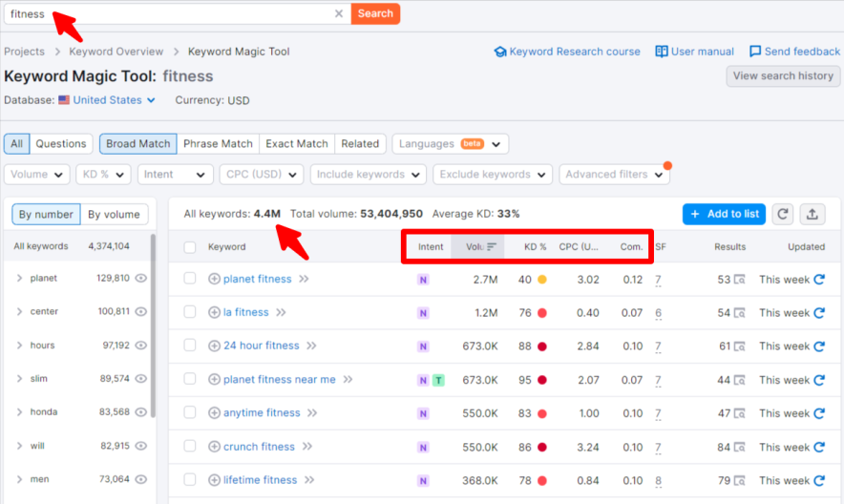The width and height of the screenshot is (844, 504).
Task: Clear the fitness search field with X
Action: [339, 13]
